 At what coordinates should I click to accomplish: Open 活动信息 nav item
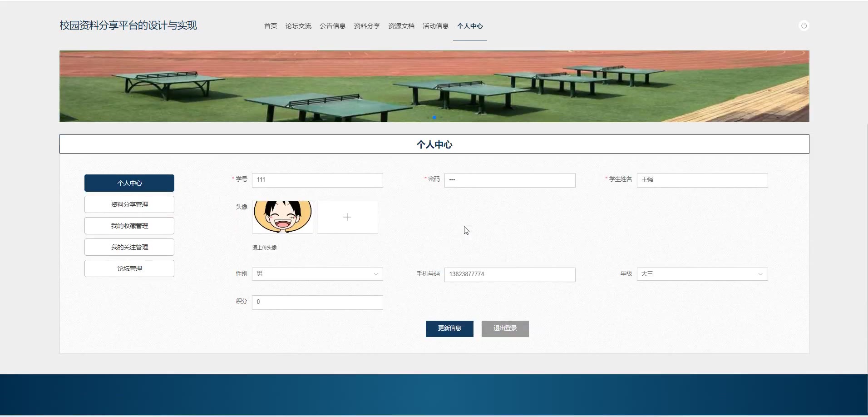[x=436, y=26]
